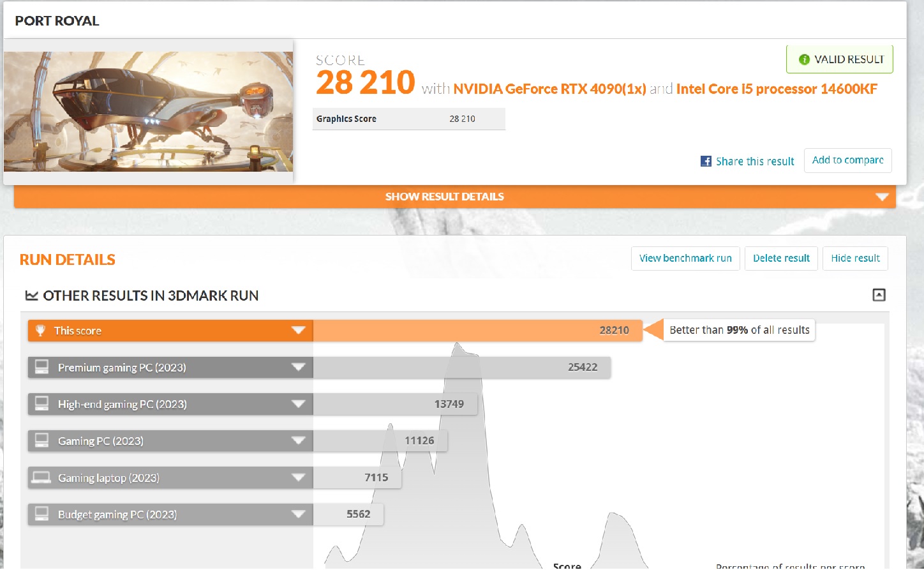Click the High-end gaming PC monitor icon

click(42, 404)
